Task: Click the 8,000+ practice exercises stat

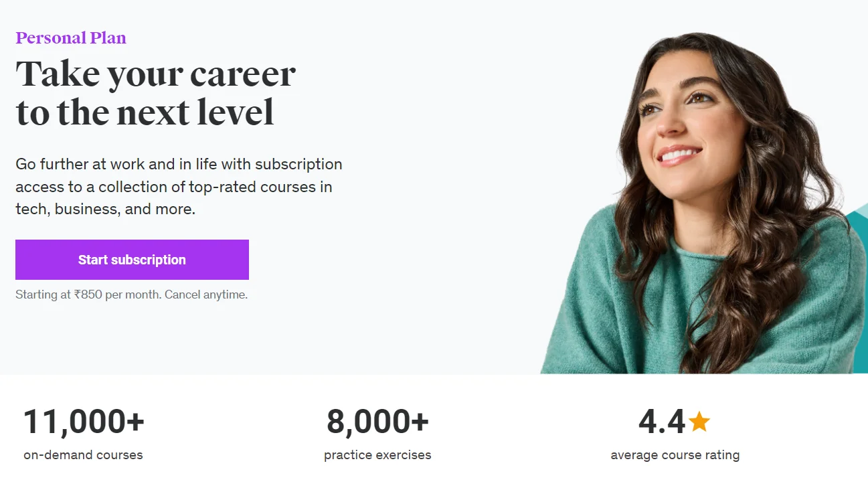Action: tap(377, 420)
